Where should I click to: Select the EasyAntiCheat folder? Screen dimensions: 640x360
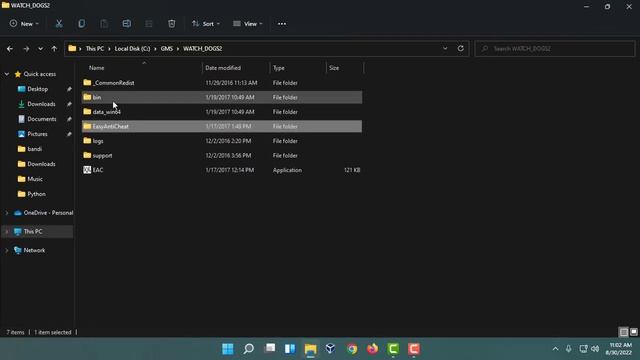tap(222, 126)
